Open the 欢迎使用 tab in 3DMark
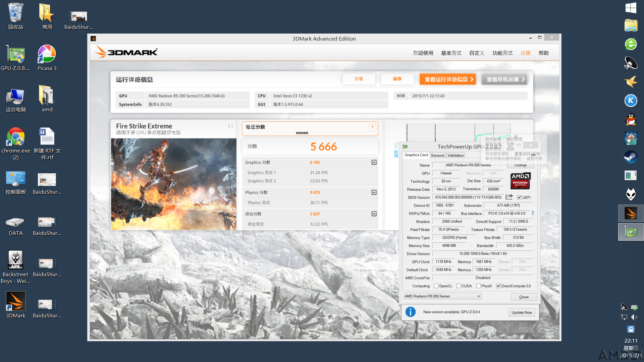This screenshot has height=362, width=644. point(423,53)
